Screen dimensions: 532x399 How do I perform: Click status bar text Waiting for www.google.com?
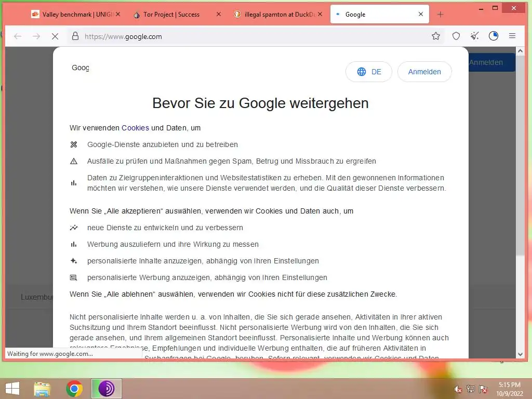click(50, 353)
